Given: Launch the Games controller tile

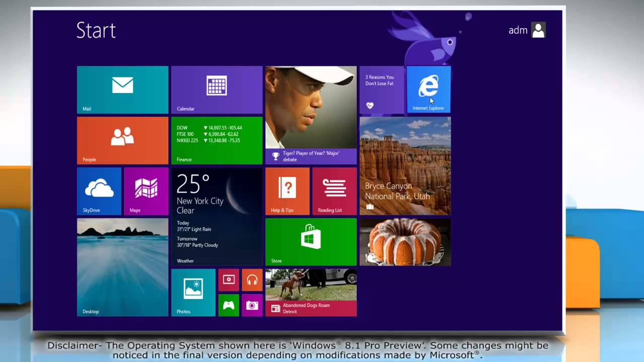Looking at the screenshot, I should (x=228, y=305).
